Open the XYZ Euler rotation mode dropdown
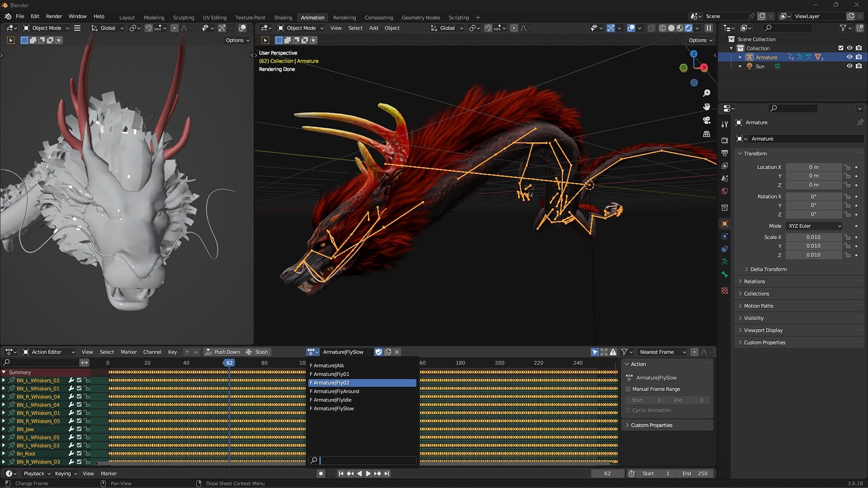Image resolution: width=868 pixels, height=488 pixels. tap(814, 226)
